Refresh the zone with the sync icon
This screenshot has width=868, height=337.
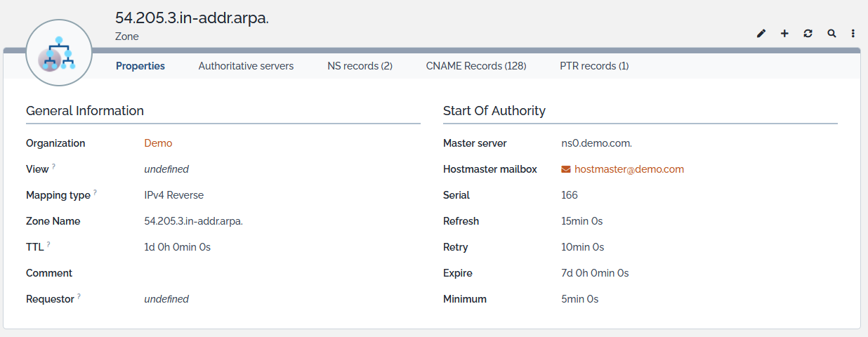click(808, 33)
